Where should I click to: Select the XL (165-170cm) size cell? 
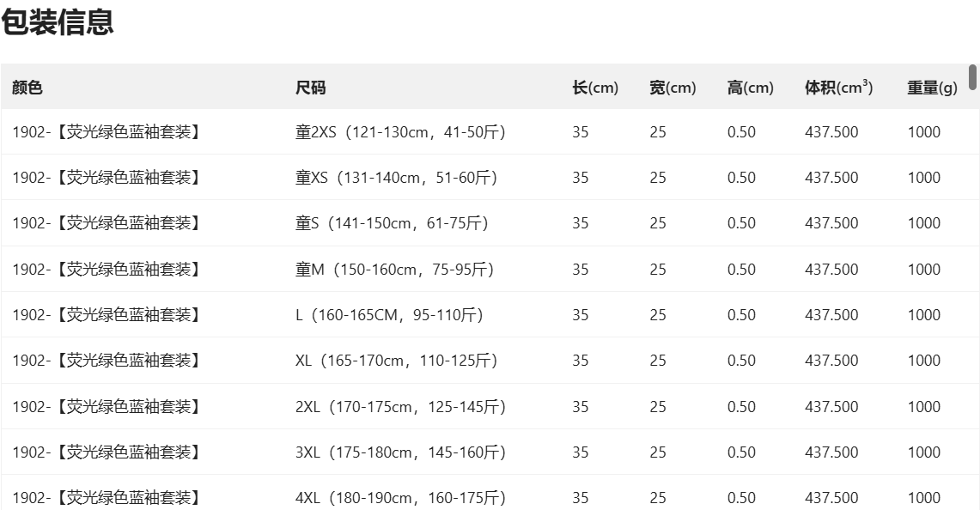coord(396,361)
